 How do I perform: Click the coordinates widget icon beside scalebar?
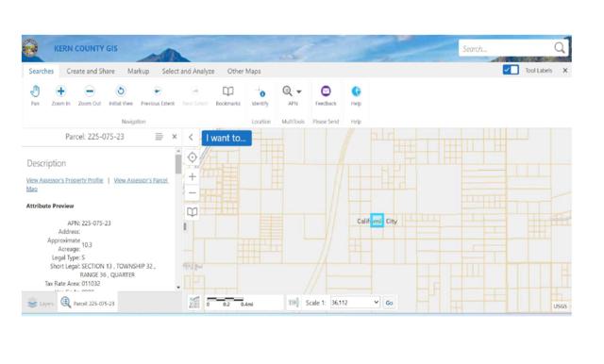coord(194,303)
